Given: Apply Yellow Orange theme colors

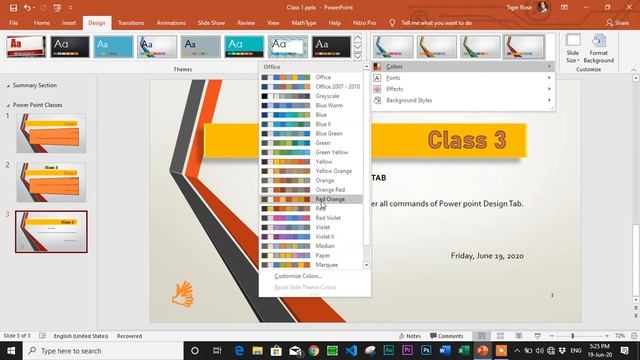Looking at the screenshot, I should point(311,171).
